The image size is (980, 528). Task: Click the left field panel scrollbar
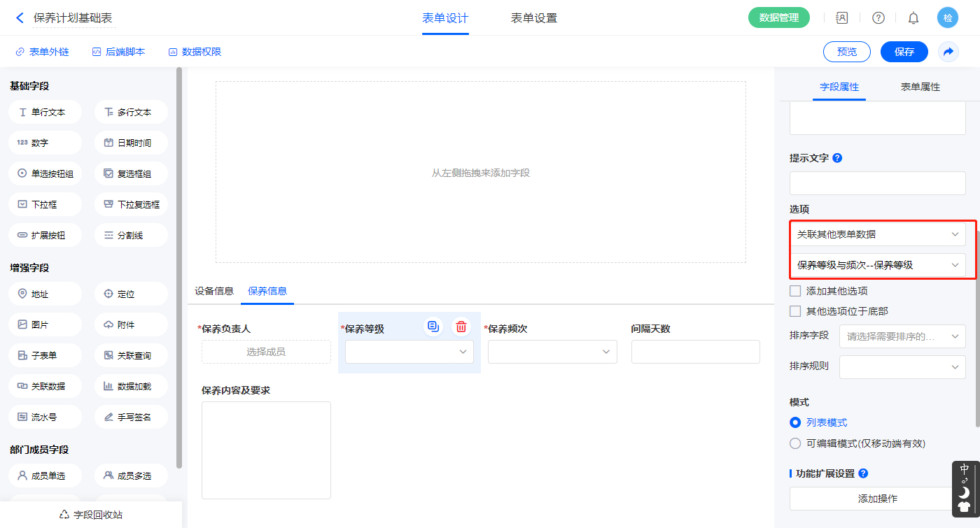coord(179,266)
